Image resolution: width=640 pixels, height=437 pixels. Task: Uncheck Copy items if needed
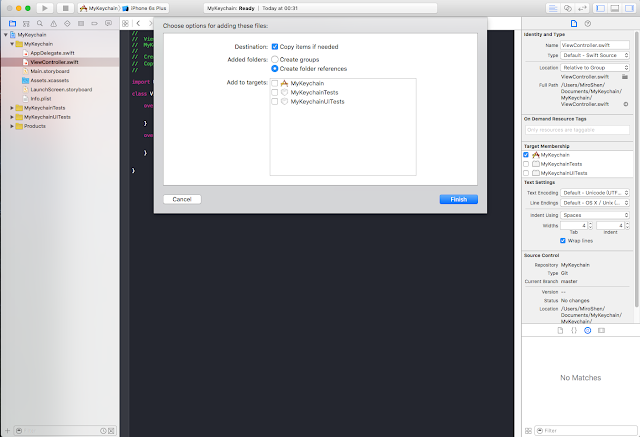tap(275, 47)
